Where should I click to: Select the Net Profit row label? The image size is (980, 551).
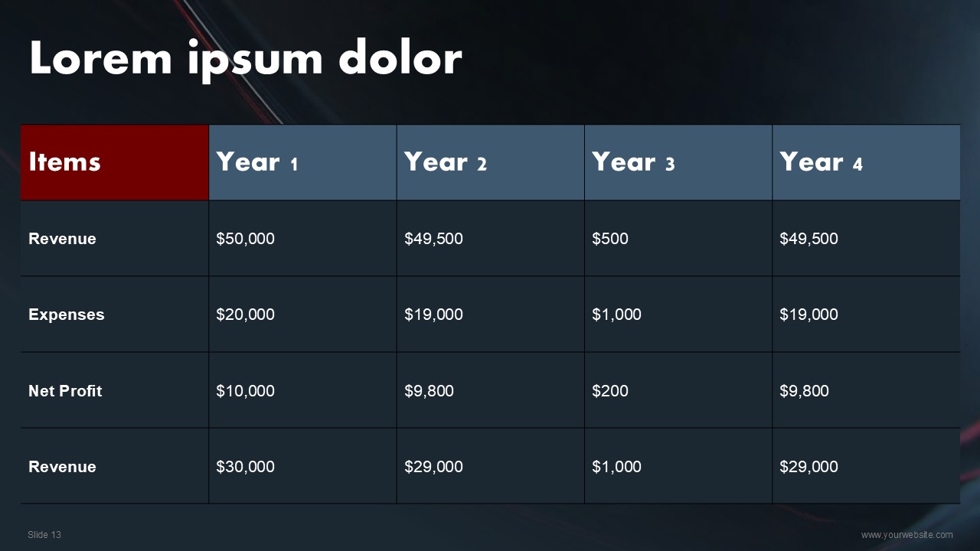point(65,391)
